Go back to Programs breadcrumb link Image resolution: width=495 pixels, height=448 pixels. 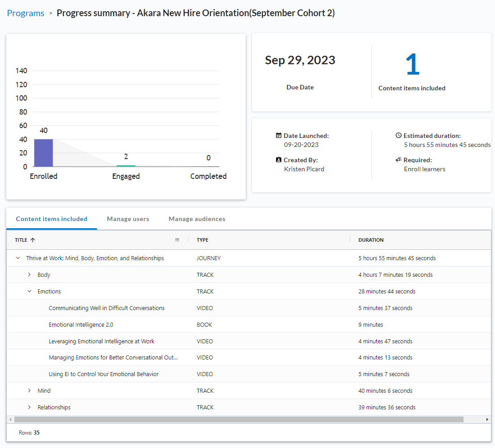coord(26,13)
